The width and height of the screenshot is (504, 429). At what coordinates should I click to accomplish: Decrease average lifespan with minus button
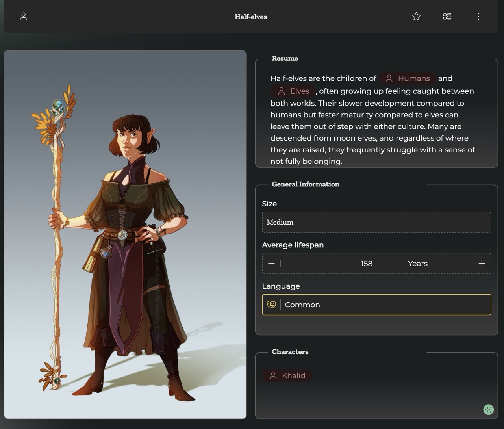coord(271,264)
